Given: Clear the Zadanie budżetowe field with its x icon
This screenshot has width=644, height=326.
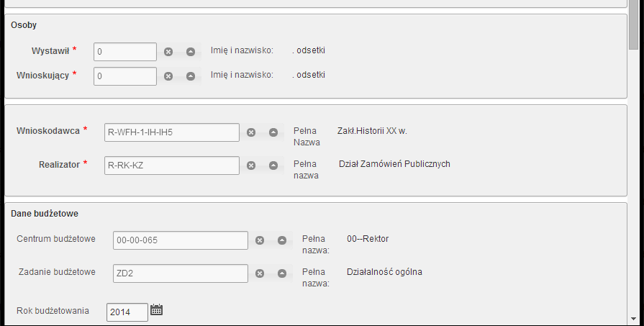Looking at the screenshot, I should 260,273.
